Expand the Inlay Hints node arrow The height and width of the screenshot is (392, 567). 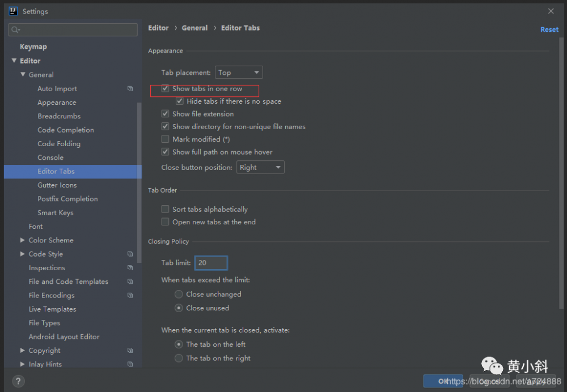tap(23, 364)
